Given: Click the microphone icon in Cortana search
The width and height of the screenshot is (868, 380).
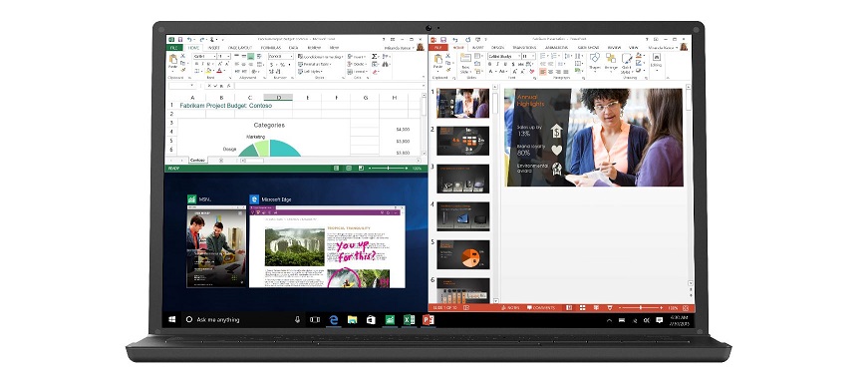Looking at the screenshot, I should point(297,319).
